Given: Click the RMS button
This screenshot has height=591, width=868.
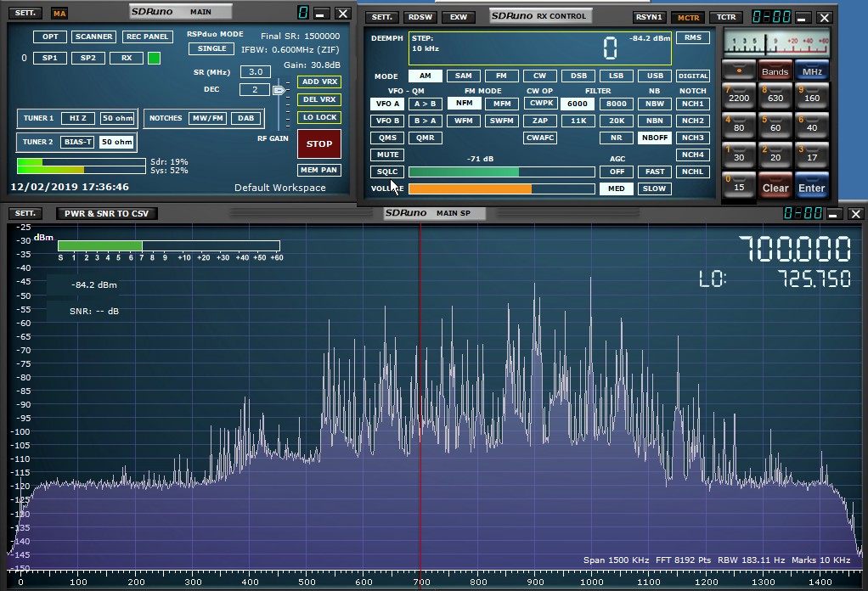Looking at the screenshot, I should pos(693,37).
